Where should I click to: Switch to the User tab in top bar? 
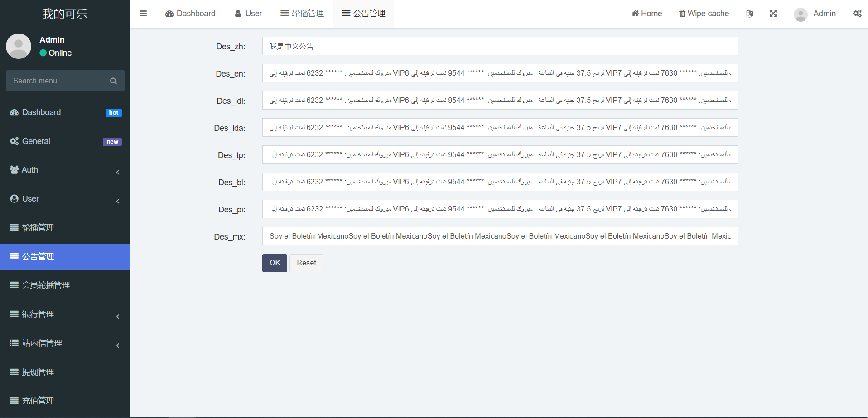[248, 14]
